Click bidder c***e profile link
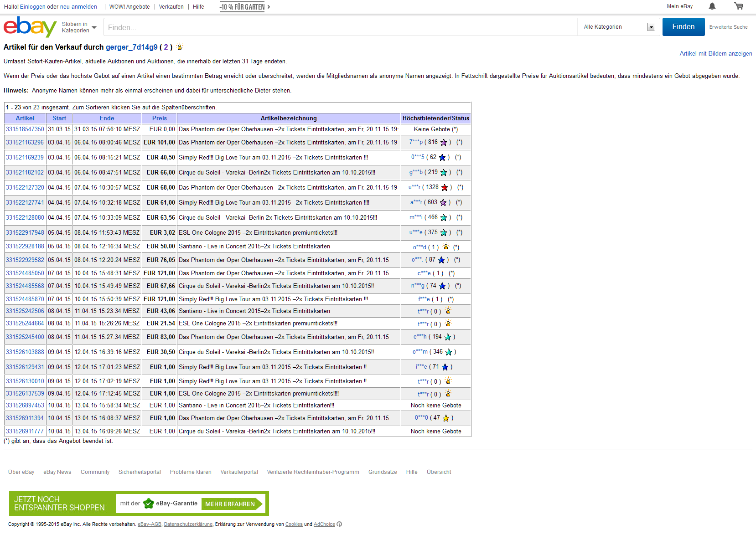This screenshot has height=550, width=756. pos(424,273)
